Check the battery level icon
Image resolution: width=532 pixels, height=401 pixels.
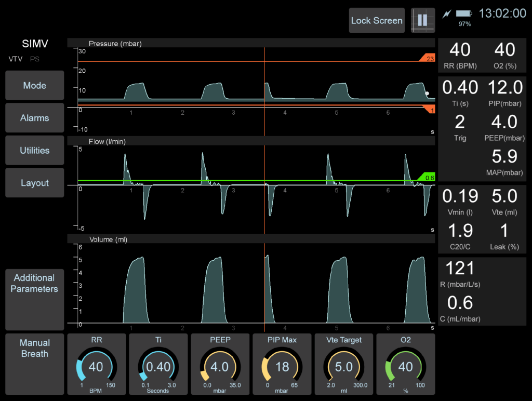[x=464, y=14]
